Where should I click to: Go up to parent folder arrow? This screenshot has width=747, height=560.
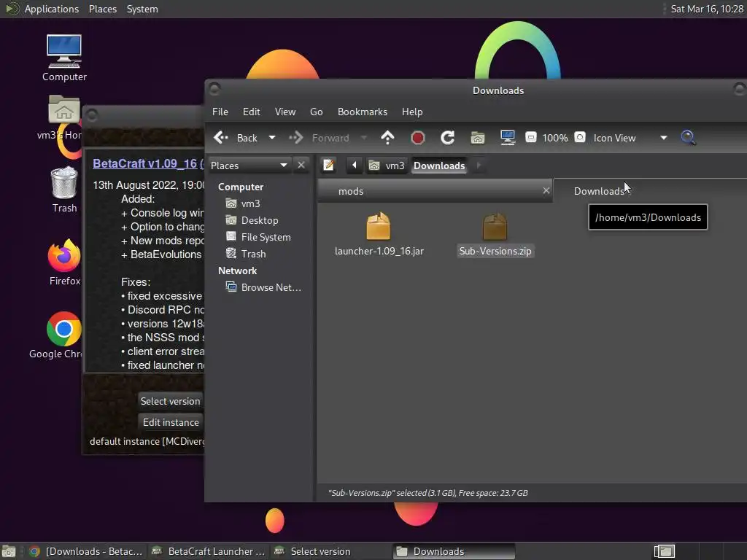(388, 138)
